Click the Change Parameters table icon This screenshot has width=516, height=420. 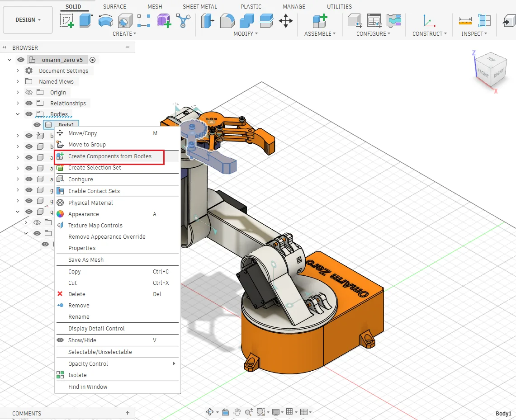point(374,20)
